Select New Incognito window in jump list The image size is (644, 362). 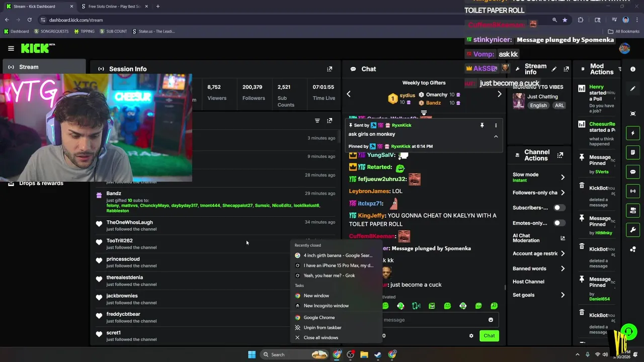pos(335,306)
